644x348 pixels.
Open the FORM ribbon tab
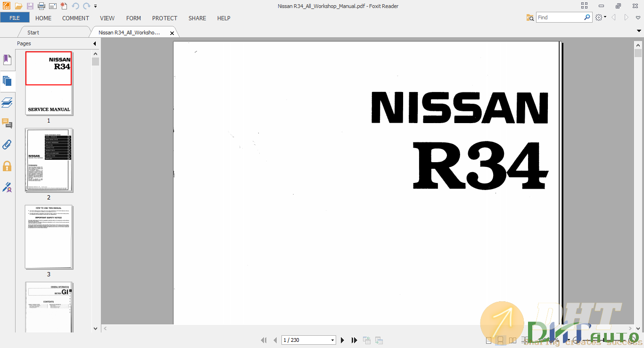tap(133, 18)
